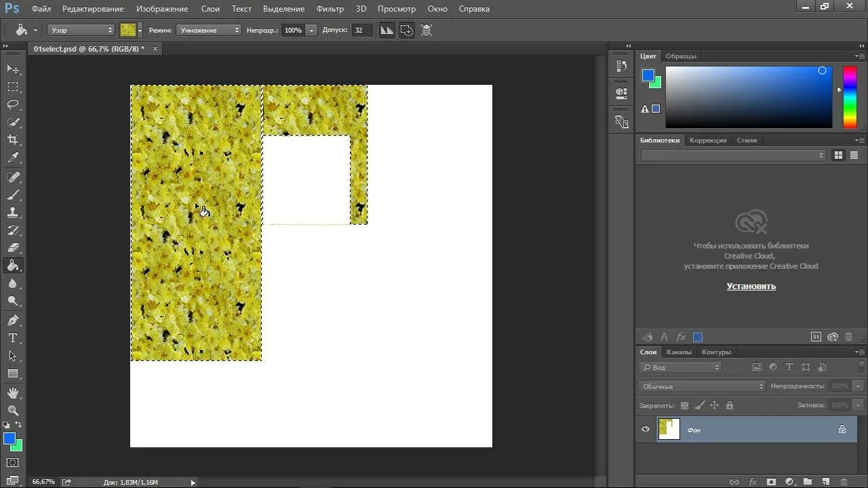Open the layer styles fx menu
Image resolution: width=868 pixels, height=488 pixels.
point(753,482)
